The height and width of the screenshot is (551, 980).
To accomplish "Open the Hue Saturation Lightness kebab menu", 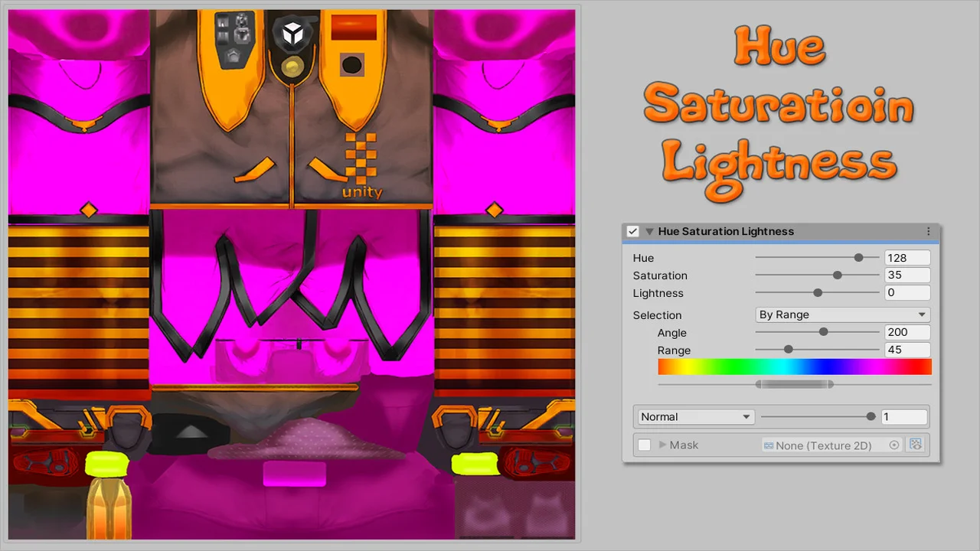I will [x=928, y=231].
